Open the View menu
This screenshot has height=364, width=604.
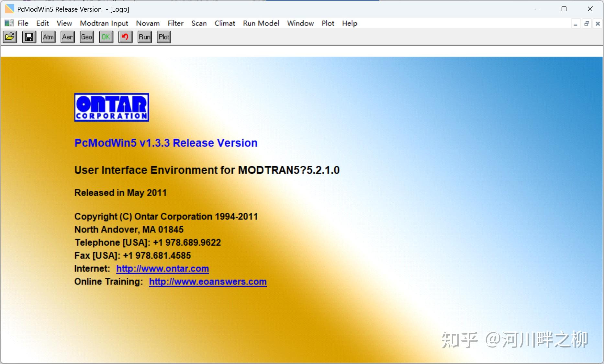point(64,23)
